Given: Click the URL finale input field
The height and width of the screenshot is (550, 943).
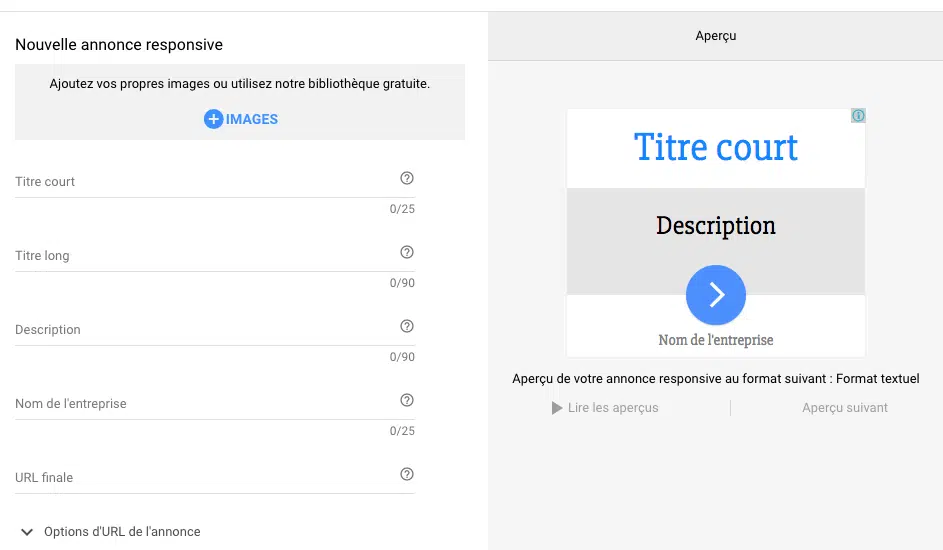Looking at the screenshot, I should click(200, 478).
